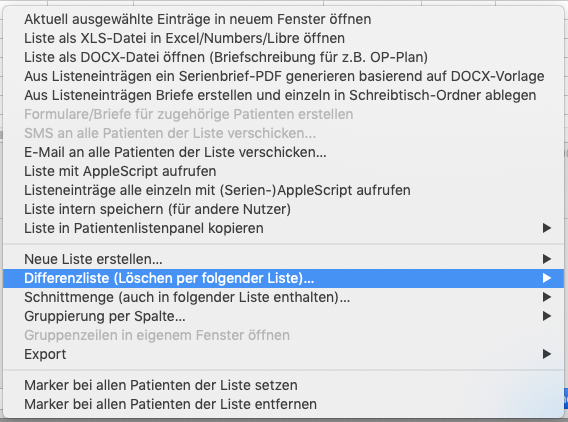Expand the Export submenu arrow
The width and height of the screenshot is (568, 422).
point(547,354)
